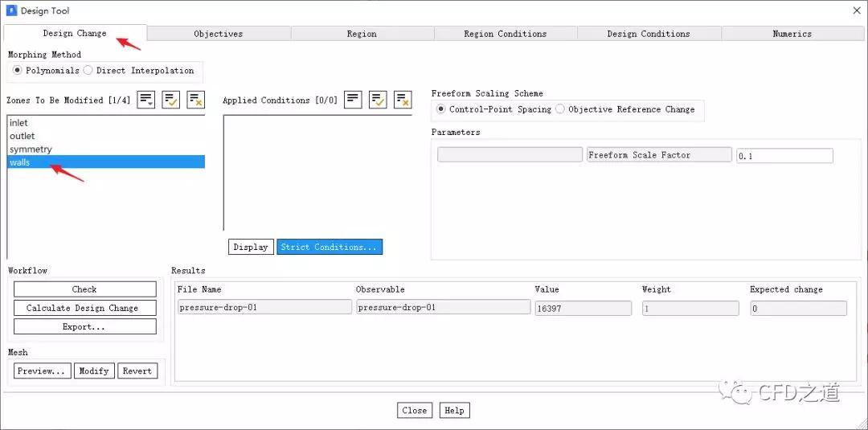This screenshot has width=868, height=430.
Task: Close the Design Tool window with X
Action: [x=857, y=10]
